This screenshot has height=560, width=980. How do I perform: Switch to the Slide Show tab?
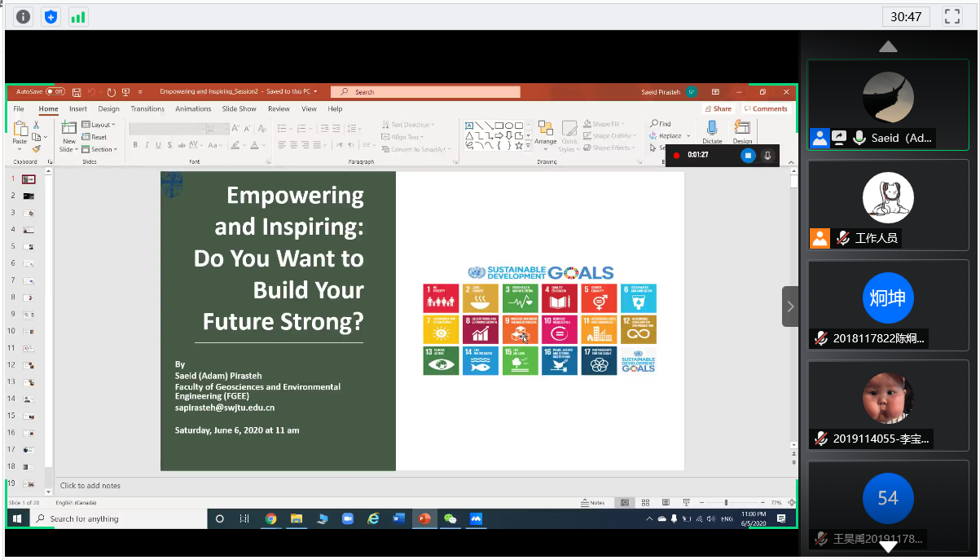[x=239, y=108]
